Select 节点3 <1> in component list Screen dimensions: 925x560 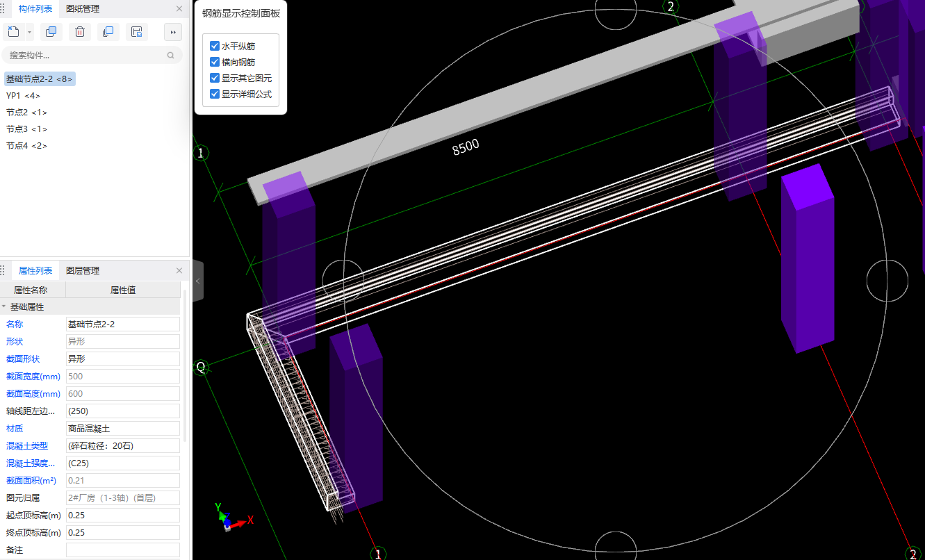pyautogui.click(x=26, y=129)
